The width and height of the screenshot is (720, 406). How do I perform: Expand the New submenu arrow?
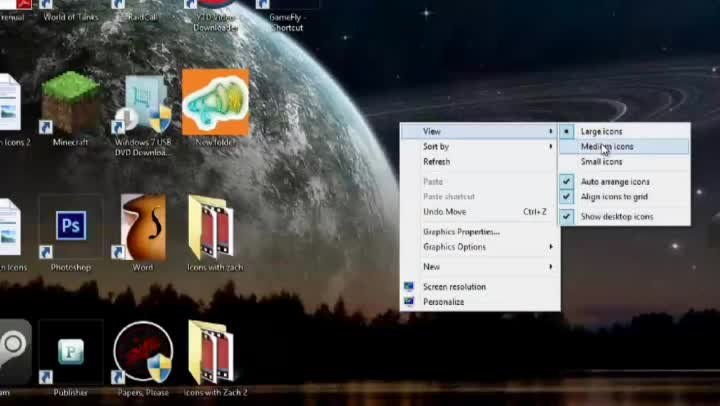tap(551, 266)
